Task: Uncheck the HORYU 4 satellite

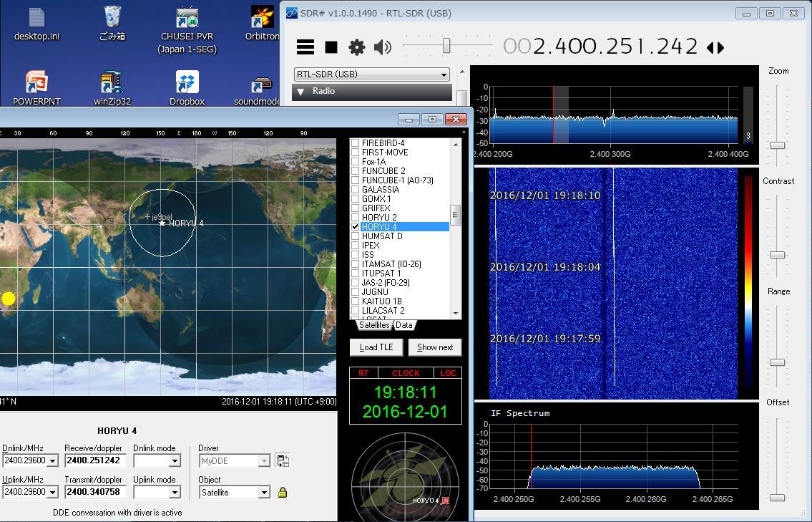Action: (x=356, y=227)
